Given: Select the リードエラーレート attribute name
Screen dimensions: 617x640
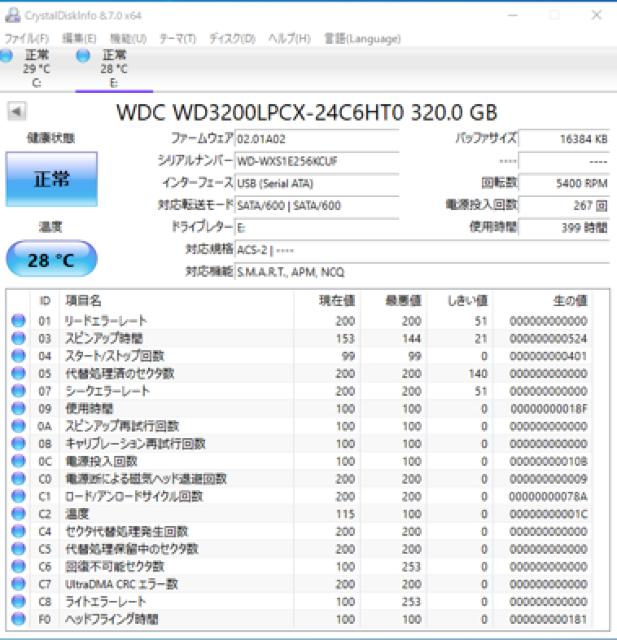Looking at the screenshot, I should point(106,321).
